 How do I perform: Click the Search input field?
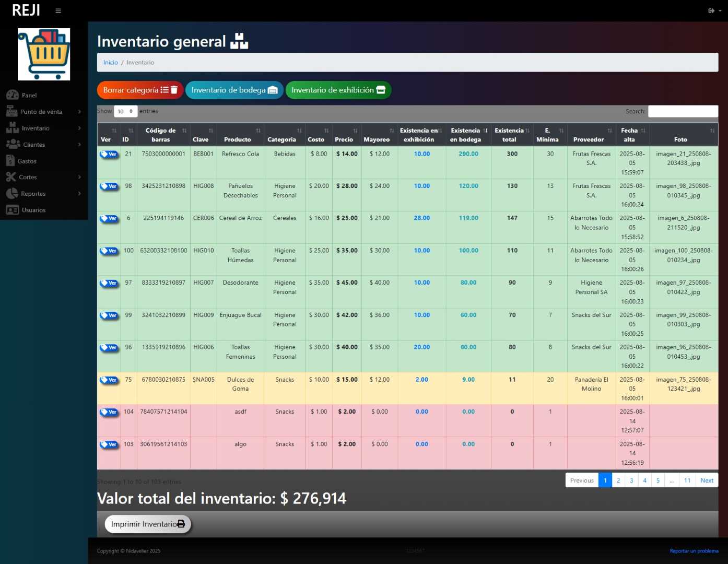coord(683,111)
